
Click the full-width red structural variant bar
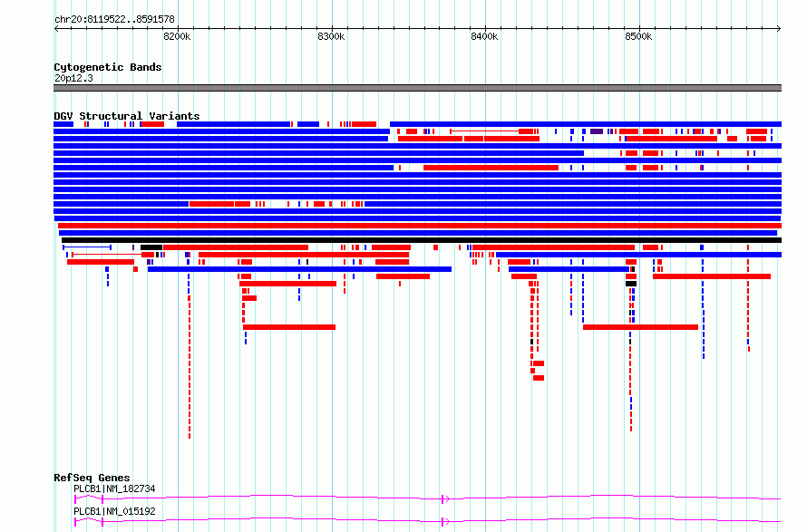[420, 226]
